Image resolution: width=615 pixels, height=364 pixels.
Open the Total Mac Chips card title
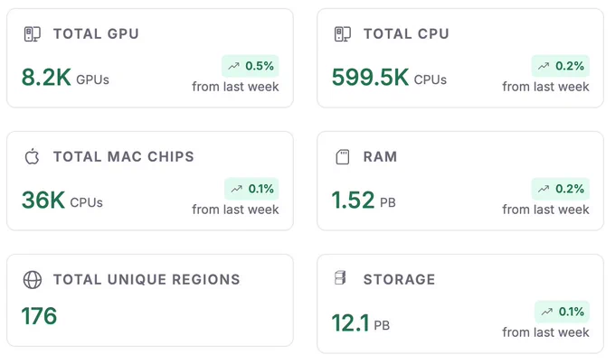click(x=124, y=157)
